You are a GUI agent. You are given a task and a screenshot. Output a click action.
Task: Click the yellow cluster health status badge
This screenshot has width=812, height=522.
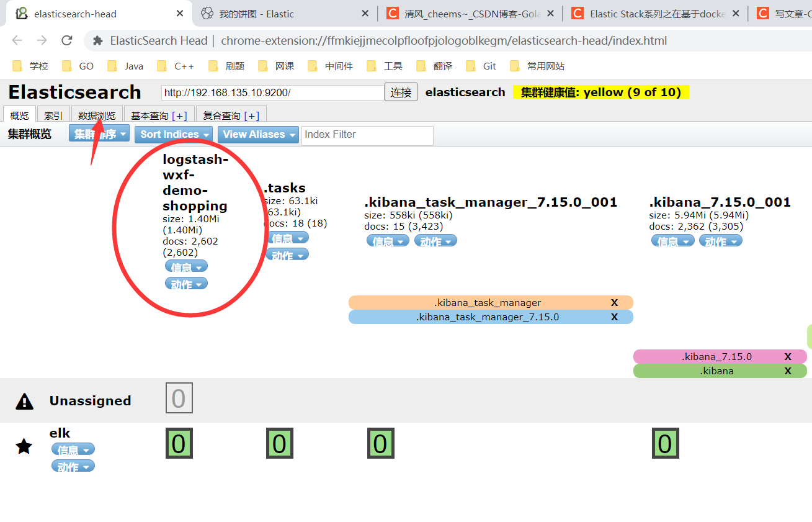point(601,92)
